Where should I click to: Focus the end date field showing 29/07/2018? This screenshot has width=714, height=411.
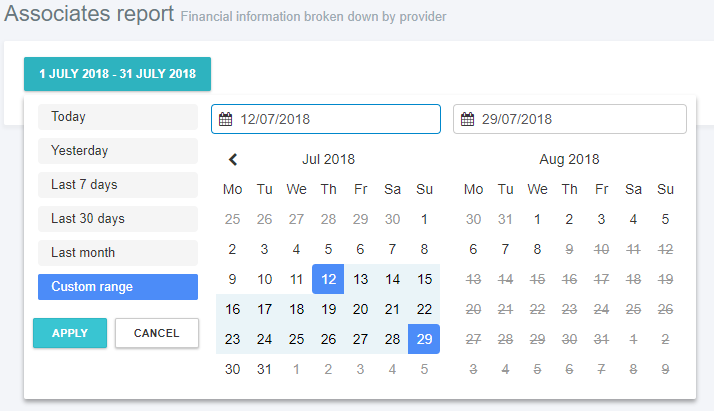tap(578, 119)
